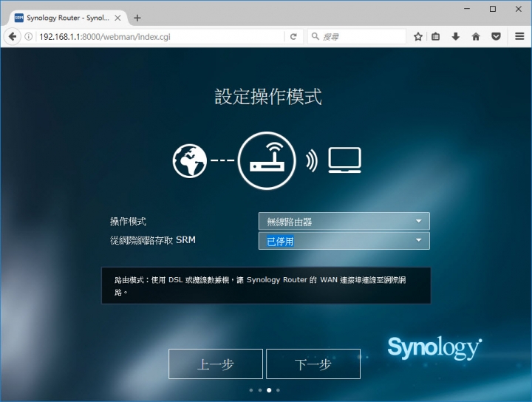Maximize the browser window
Screen dimensions: 532x402
[493, 9]
